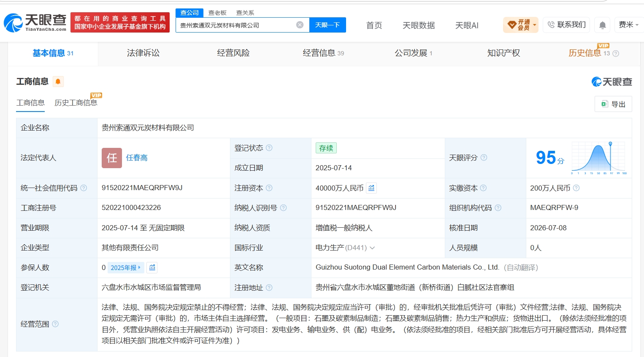The image size is (644, 357).
Task: Select the 历史工商信息 sub-tab
Action: pos(76,103)
